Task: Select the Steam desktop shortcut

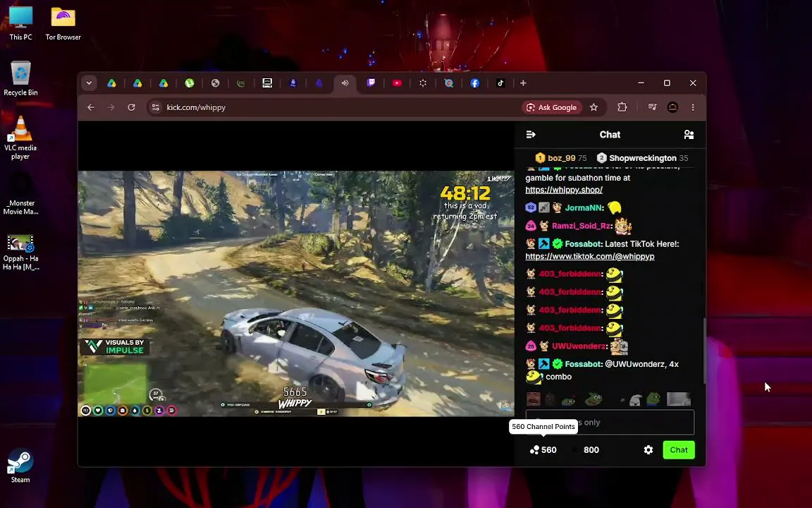Action: (x=20, y=466)
